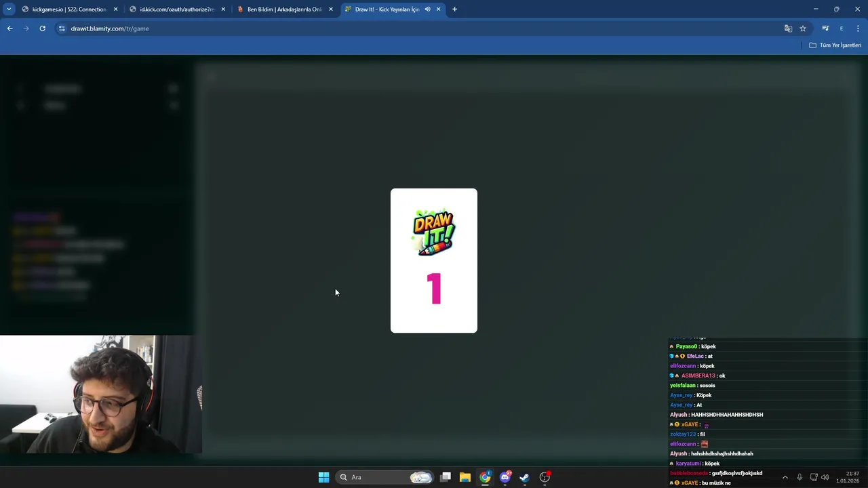Open the recording app icon with red dot
The height and width of the screenshot is (488, 868).
point(545,477)
